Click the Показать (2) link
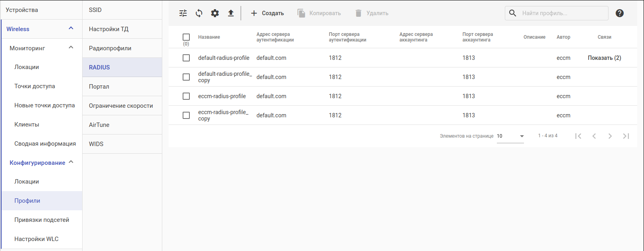The height and width of the screenshot is (251, 644). 604,58
